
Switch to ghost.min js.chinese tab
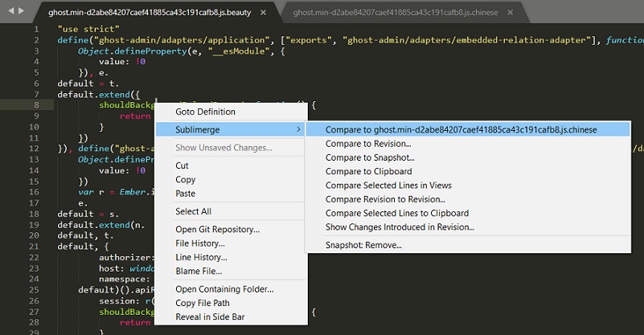click(x=396, y=13)
